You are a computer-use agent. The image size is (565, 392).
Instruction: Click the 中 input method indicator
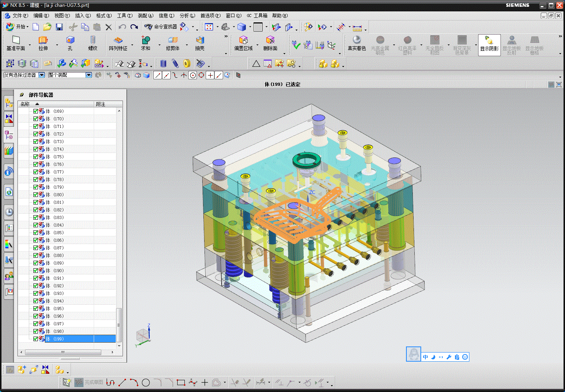coord(425,357)
